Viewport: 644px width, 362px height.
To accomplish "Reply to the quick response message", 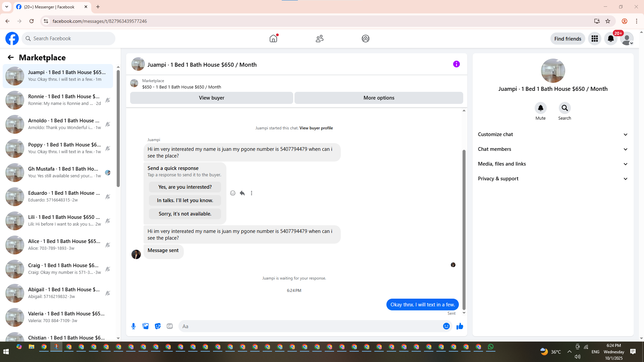I will (x=242, y=193).
